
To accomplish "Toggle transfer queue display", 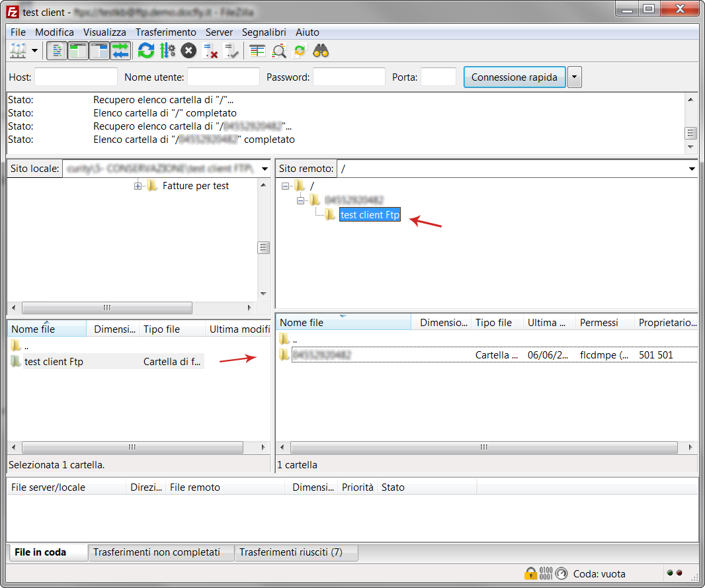I will coord(120,51).
